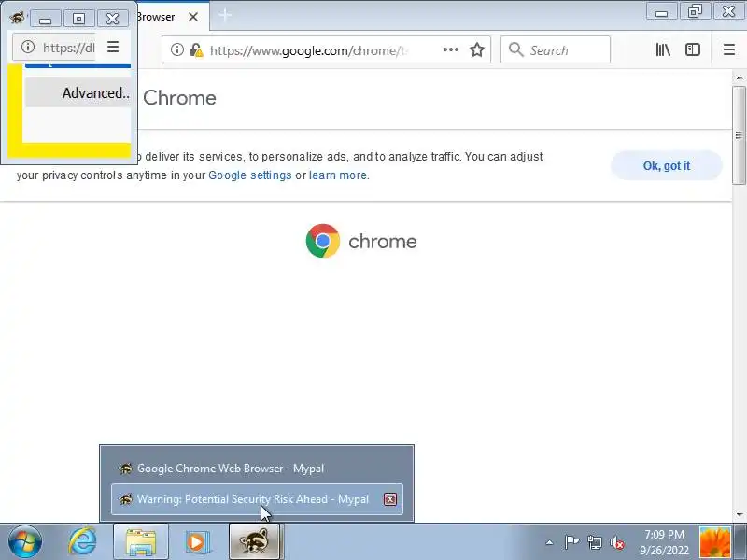Image resolution: width=747 pixels, height=560 pixels.
Task: Maximize the small Mypal window
Action: 78,18
